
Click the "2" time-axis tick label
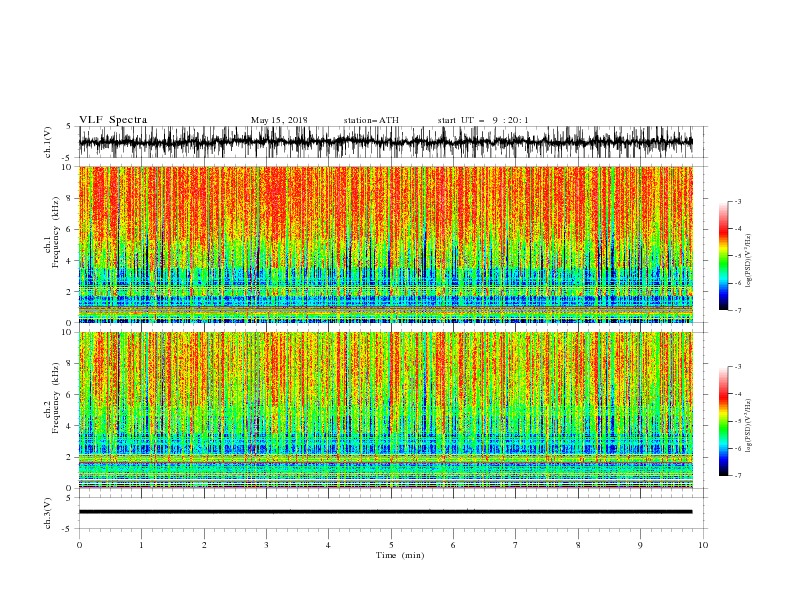(204, 545)
